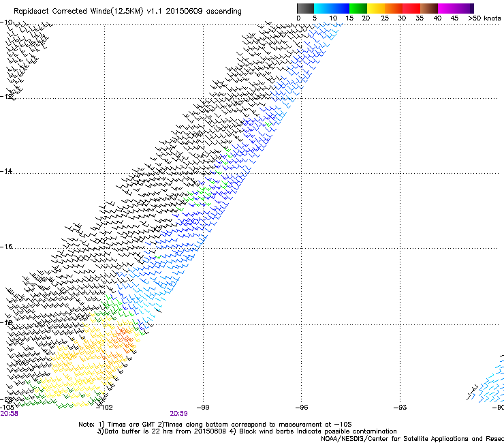This screenshot has height=443, width=504.
Task: Click the 'Times are GMT' note line
Action: (215, 425)
